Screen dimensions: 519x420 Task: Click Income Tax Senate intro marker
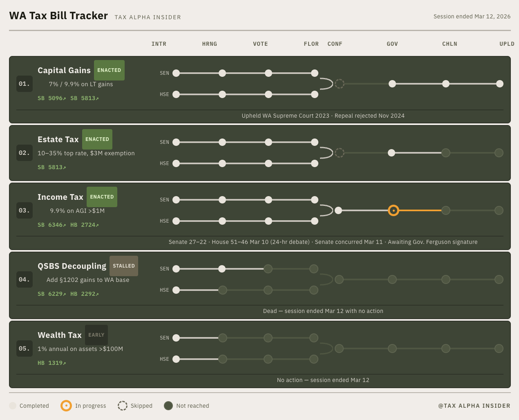click(176, 200)
